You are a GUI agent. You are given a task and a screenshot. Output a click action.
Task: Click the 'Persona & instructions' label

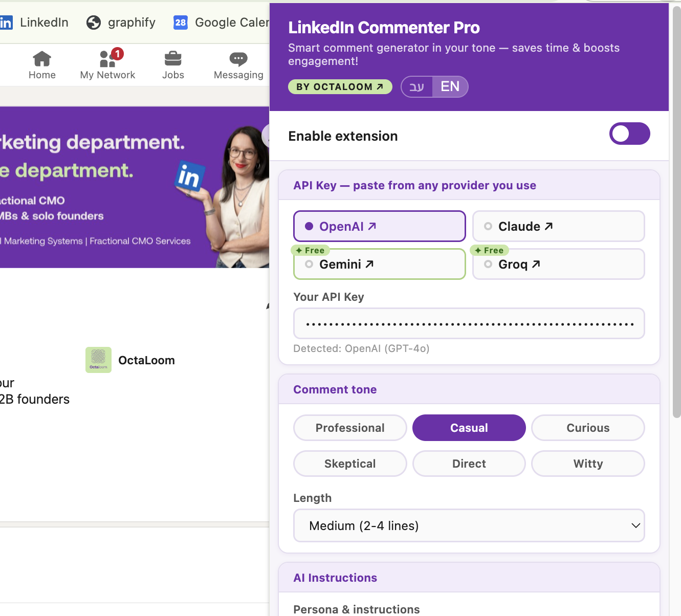click(357, 609)
